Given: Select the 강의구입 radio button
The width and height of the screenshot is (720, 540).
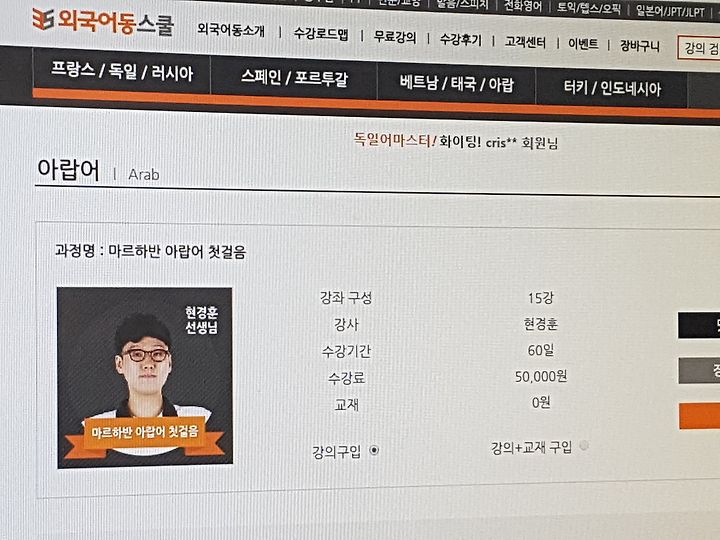Looking at the screenshot, I should point(374,450).
